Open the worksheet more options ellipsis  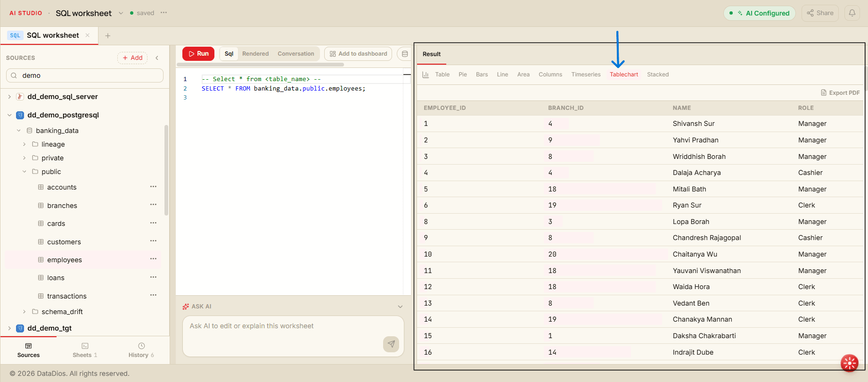click(x=164, y=13)
